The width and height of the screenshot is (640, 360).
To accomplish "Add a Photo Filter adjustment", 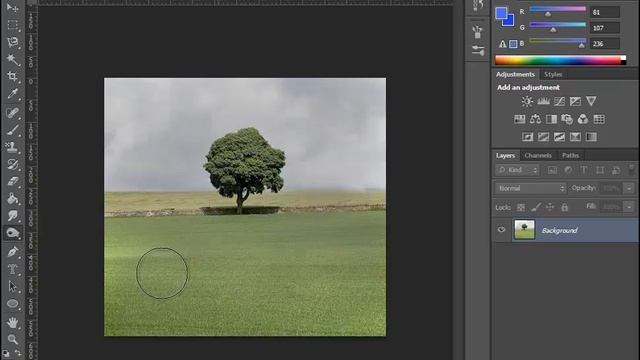I will pyautogui.click(x=567, y=119).
